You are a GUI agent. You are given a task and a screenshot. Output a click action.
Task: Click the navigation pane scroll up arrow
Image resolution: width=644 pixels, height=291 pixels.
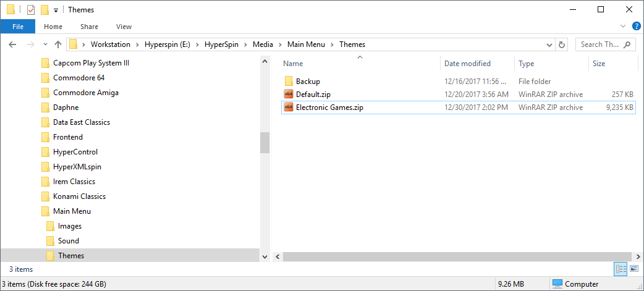point(265,62)
